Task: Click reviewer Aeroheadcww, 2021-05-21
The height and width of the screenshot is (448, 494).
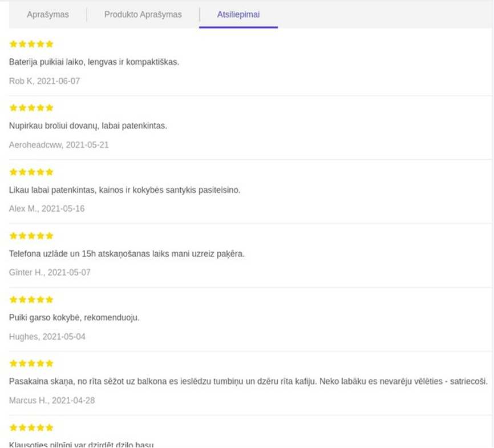Action: click(59, 145)
